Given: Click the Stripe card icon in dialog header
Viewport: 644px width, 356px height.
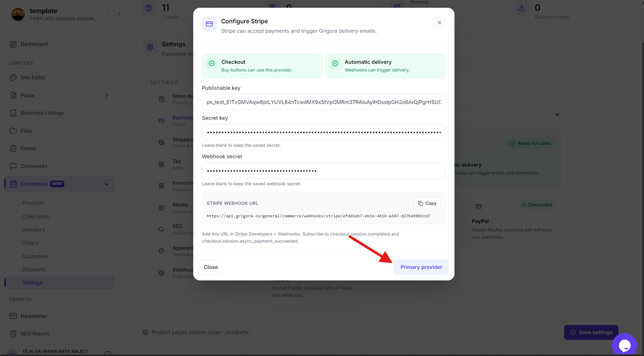Looking at the screenshot, I should click(x=209, y=24).
